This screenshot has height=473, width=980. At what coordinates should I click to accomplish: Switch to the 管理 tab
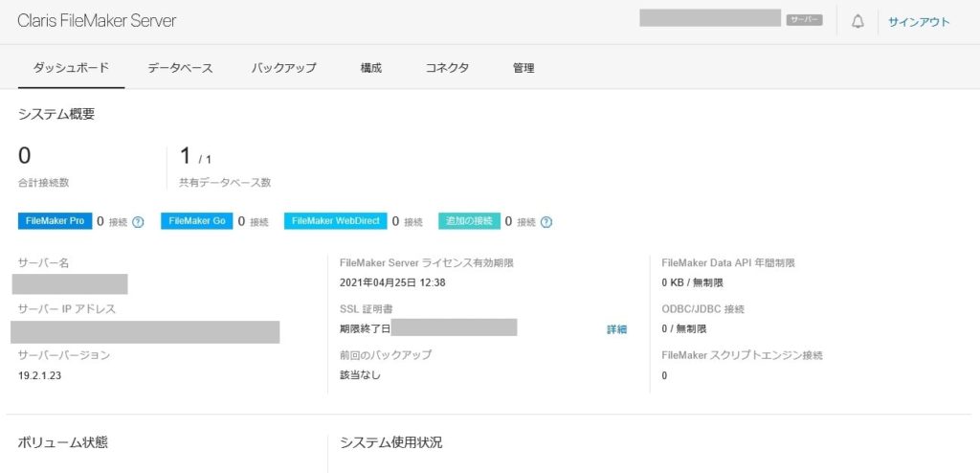pyautogui.click(x=523, y=68)
